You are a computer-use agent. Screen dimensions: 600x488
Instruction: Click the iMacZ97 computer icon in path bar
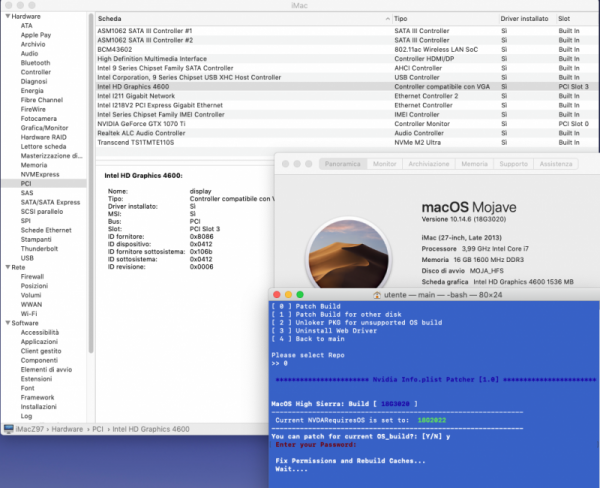tap(6, 428)
